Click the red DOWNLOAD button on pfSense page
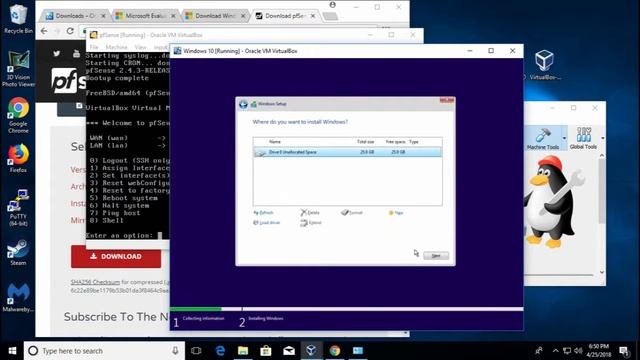The height and width of the screenshot is (360, 640). (x=116, y=256)
